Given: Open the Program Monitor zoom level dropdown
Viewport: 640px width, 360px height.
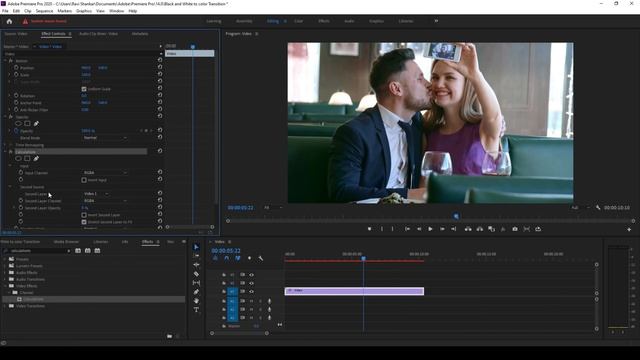Looking at the screenshot, I should click(273, 207).
